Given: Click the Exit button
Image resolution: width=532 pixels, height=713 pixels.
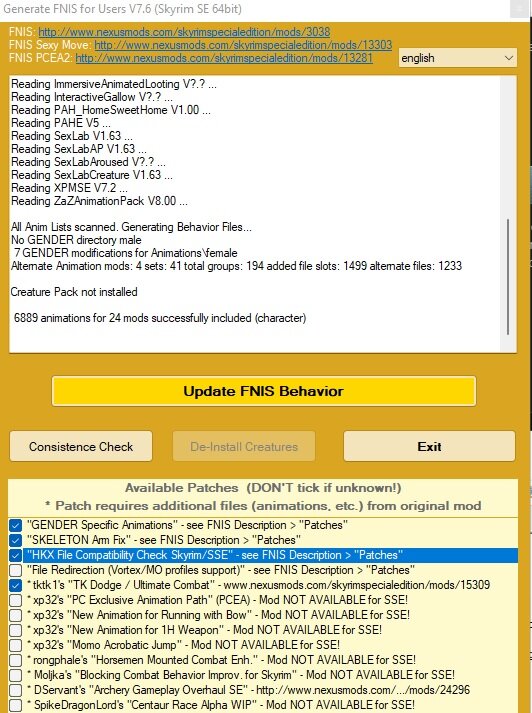Looking at the screenshot, I should coord(429,447).
